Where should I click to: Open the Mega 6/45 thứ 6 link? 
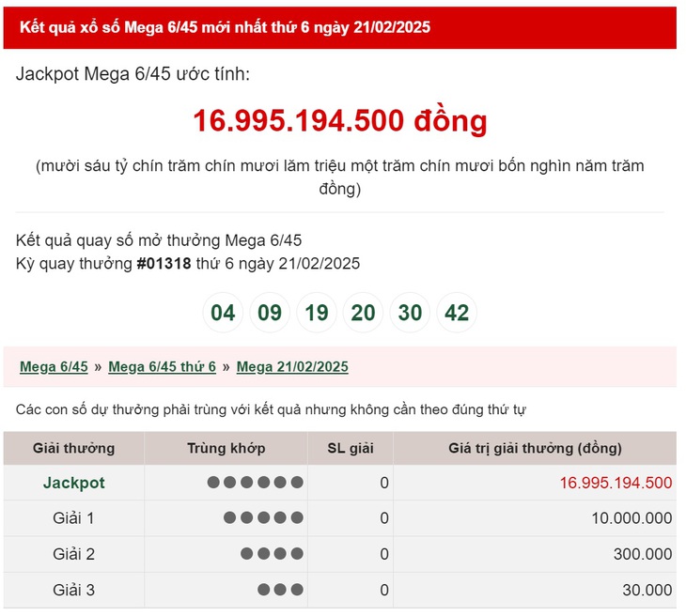click(163, 366)
